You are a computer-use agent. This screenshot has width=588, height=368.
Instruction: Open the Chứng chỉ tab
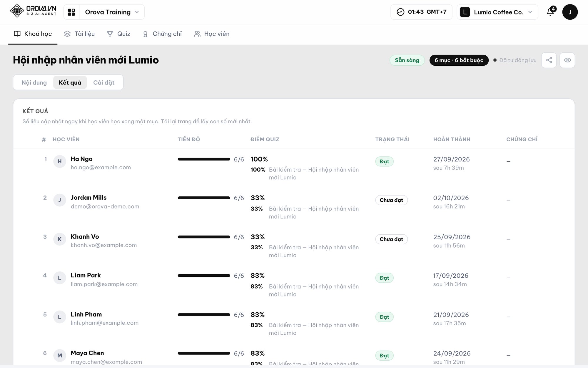pyautogui.click(x=162, y=34)
